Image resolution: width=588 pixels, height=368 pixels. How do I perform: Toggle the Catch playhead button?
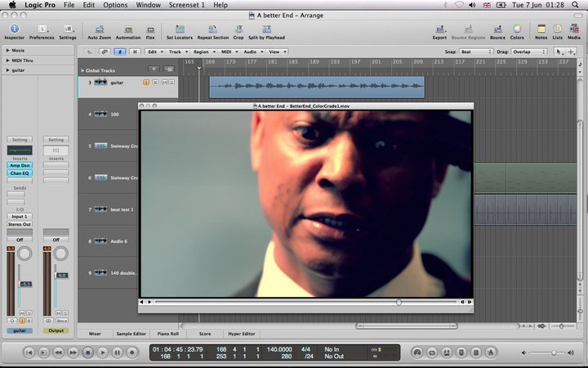pos(119,52)
